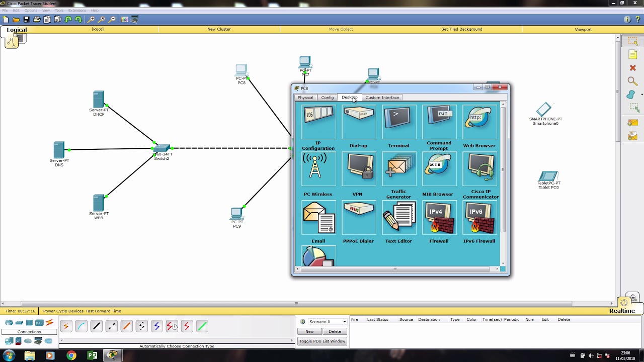Open the VPN application
Viewport: 644px width, 362px height.
tap(359, 169)
